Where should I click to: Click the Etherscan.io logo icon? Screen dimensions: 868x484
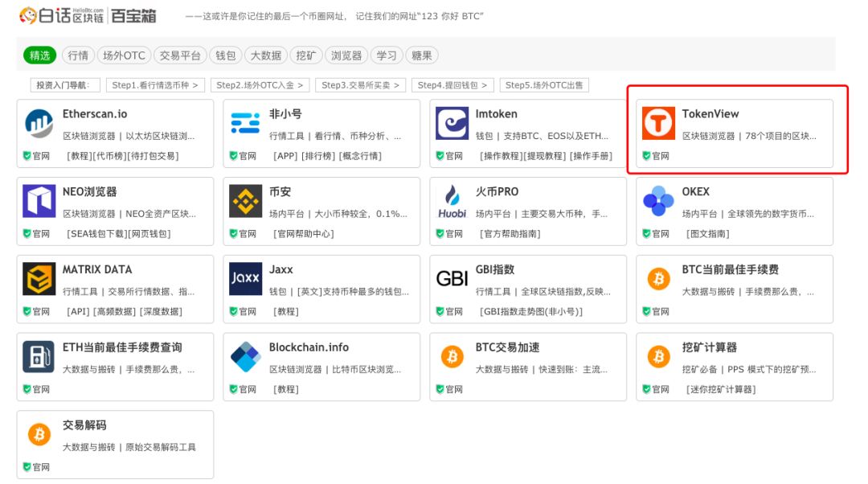tap(39, 123)
